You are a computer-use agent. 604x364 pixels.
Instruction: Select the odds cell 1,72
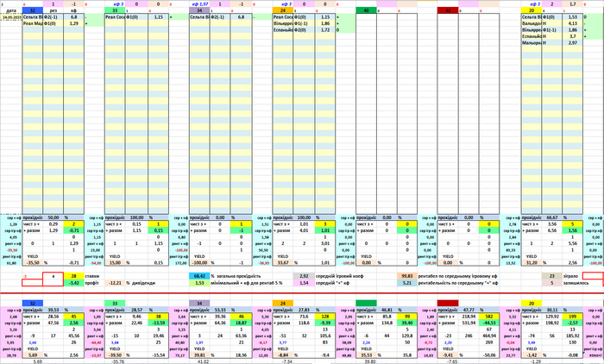[x=324, y=29]
